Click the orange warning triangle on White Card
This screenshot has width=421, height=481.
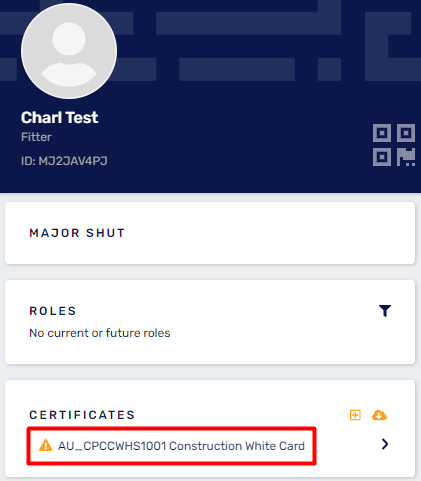[x=46, y=445]
